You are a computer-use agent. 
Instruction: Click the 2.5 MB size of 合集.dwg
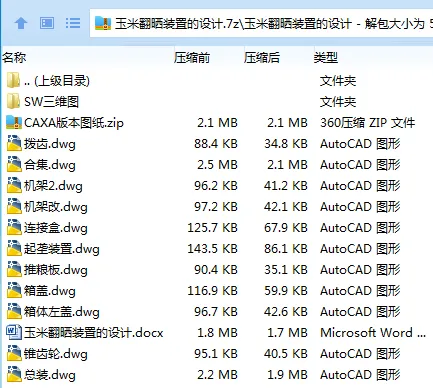coord(217,165)
